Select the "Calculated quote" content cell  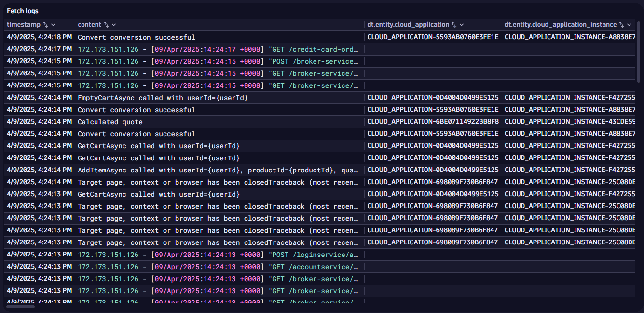click(219, 121)
